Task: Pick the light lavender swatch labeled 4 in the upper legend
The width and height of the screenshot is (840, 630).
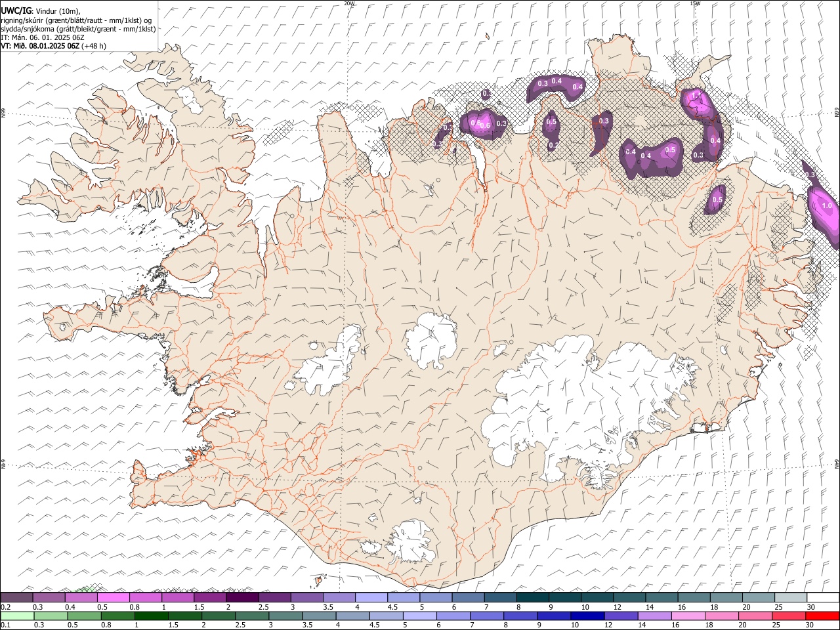Action: (371, 597)
